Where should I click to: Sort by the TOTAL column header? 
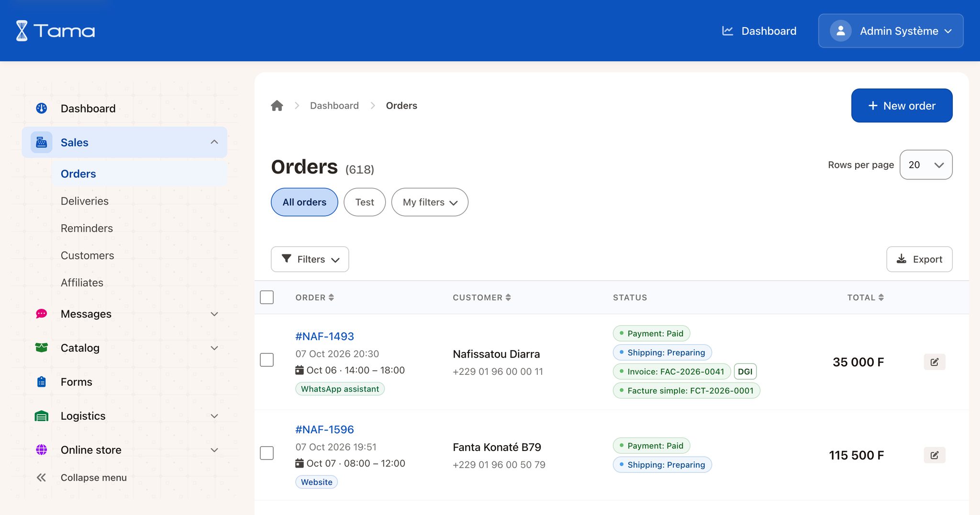coord(865,297)
